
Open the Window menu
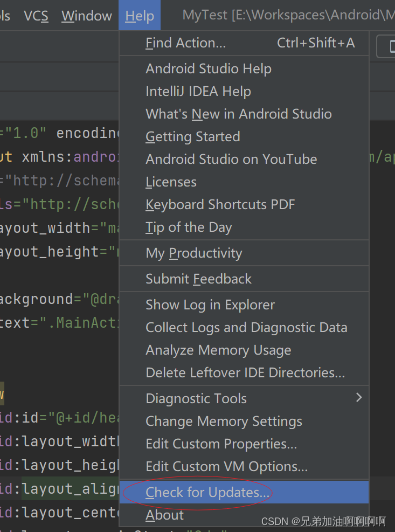87,16
